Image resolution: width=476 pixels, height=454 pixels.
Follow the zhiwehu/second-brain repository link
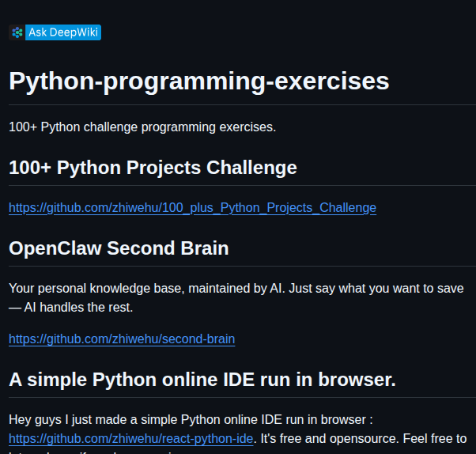pyautogui.click(x=122, y=339)
